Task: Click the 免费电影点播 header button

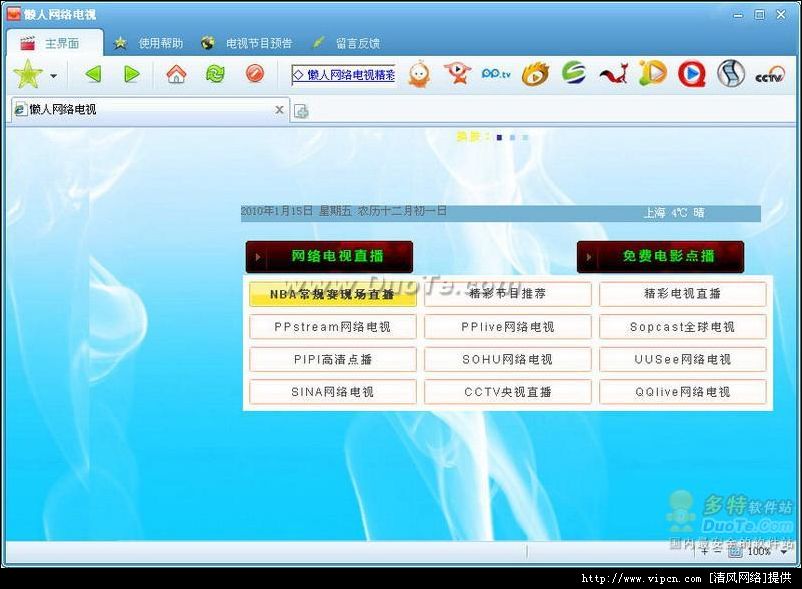Action: [660, 257]
